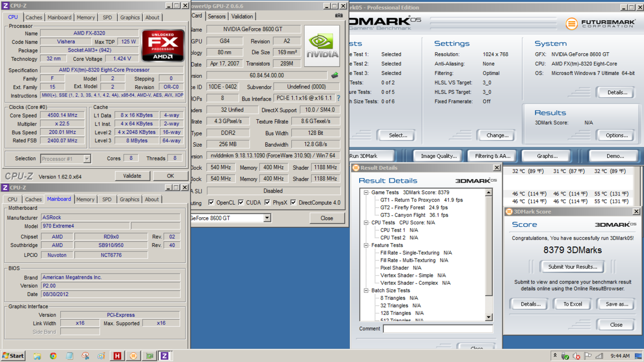Switch to the red H taskbar app

click(117, 356)
